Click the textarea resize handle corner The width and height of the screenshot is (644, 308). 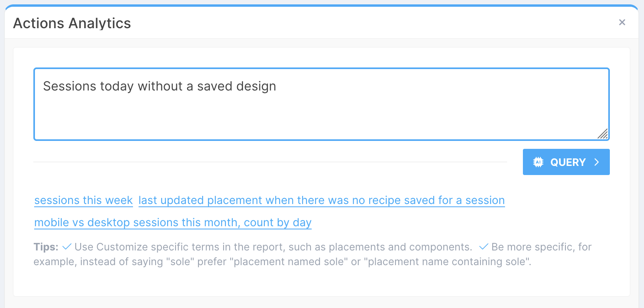(x=603, y=134)
